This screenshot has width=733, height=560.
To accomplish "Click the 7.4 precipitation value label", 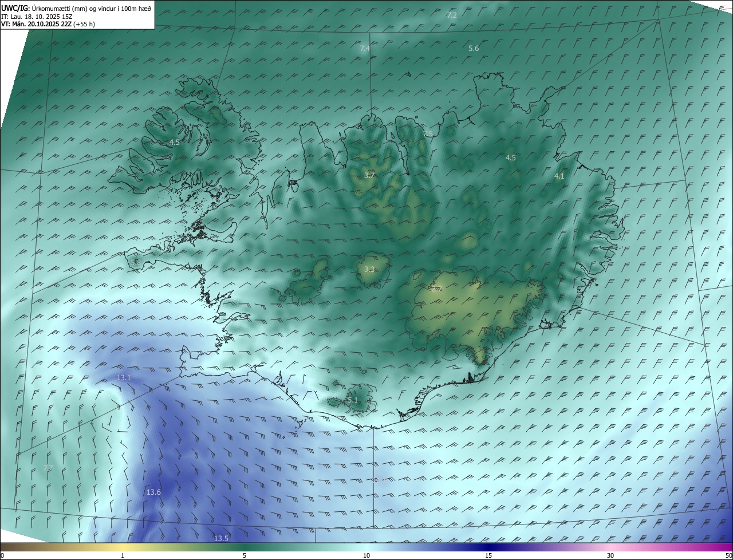I will coord(365,48).
